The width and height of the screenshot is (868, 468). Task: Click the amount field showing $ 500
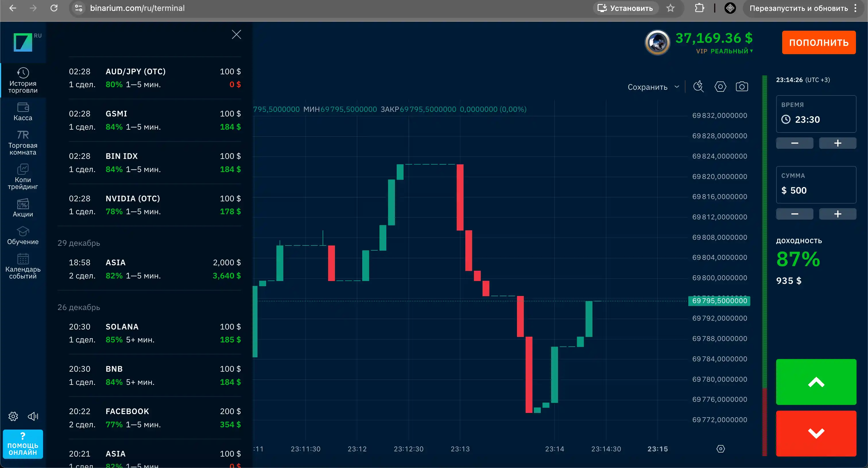pos(816,185)
